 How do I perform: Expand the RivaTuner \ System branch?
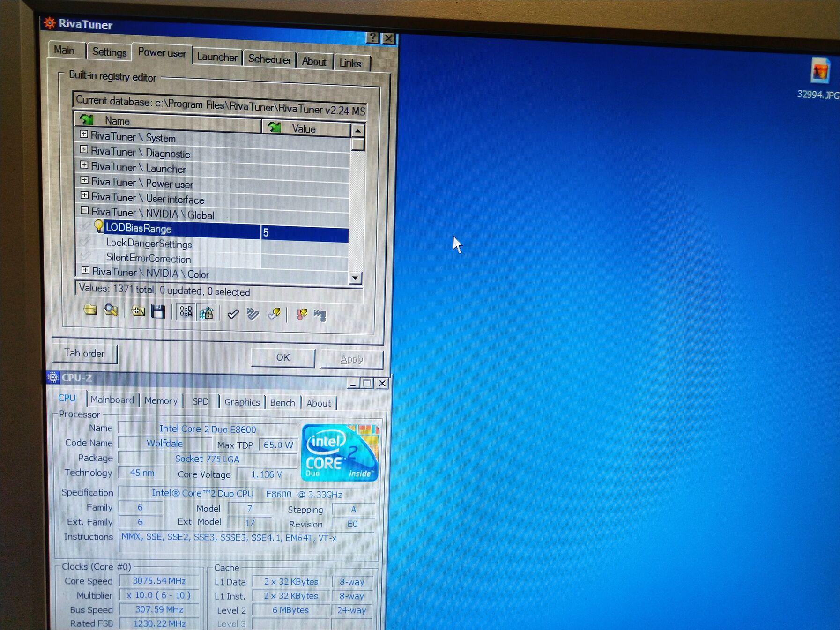tap(83, 134)
